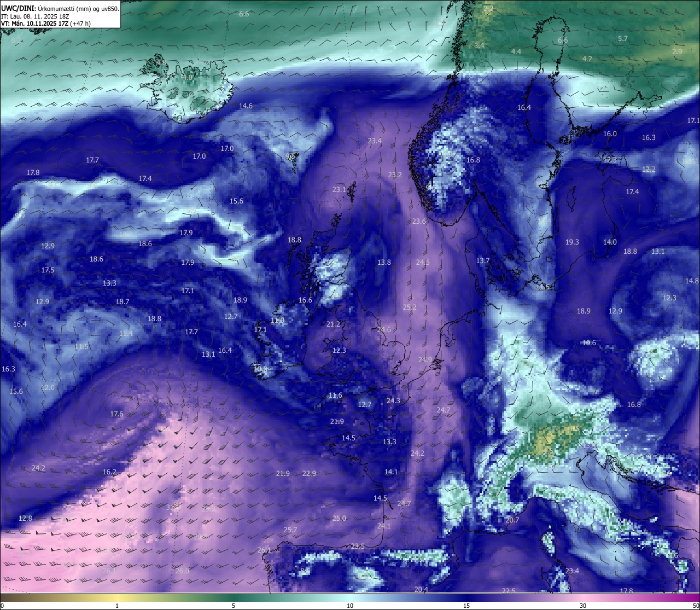Click the 14.1 value over western France
700x610 pixels.
391,472
